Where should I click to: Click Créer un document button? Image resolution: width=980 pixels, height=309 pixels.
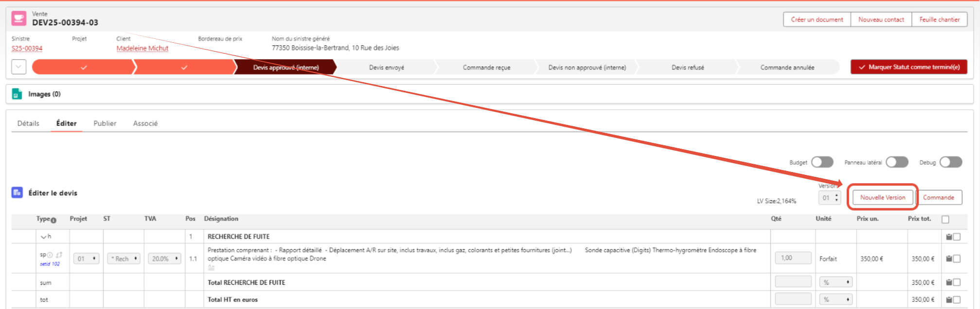point(817,19)
